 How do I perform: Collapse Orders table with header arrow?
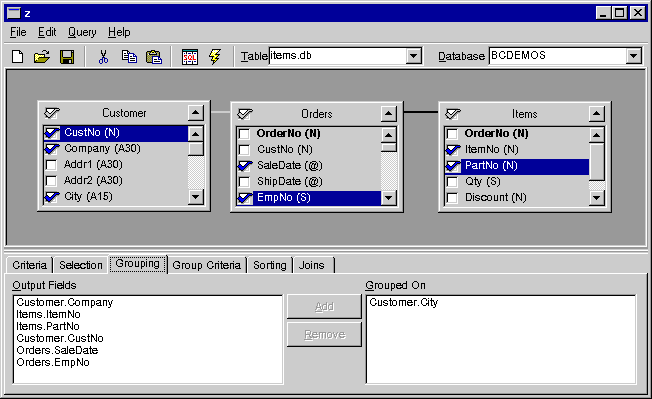388,113
